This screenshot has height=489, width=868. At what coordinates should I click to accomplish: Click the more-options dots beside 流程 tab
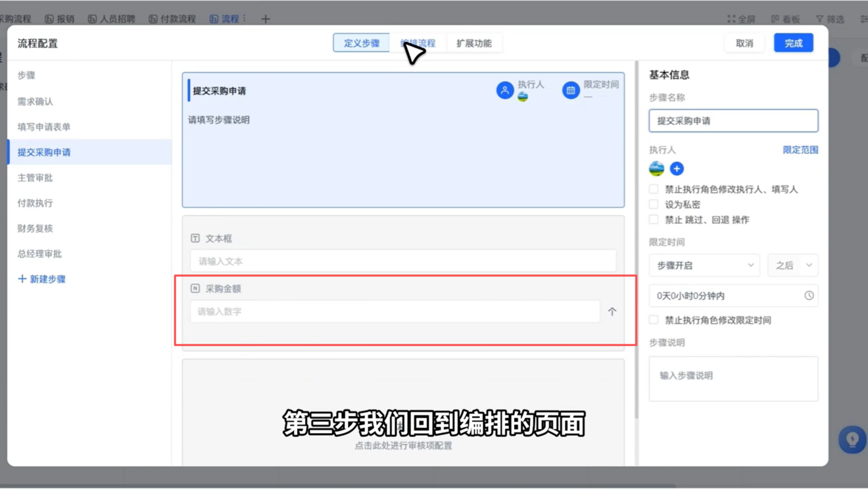245,19
